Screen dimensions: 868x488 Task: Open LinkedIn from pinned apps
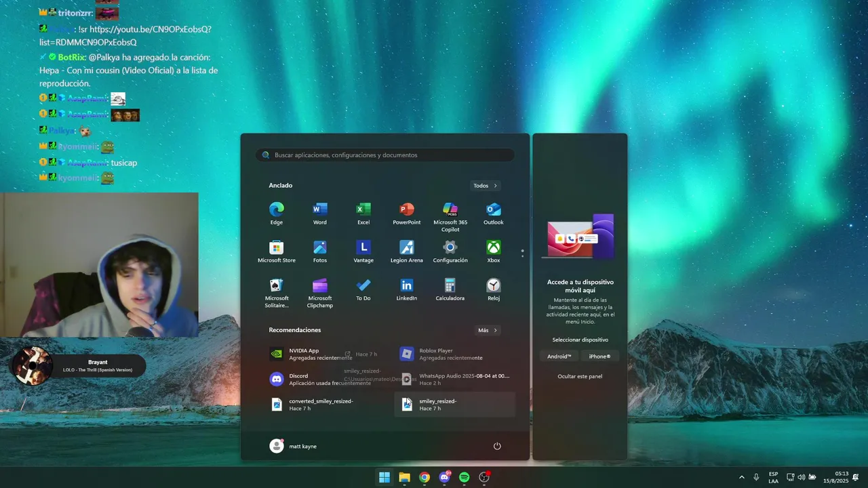[x=407, y=289]
